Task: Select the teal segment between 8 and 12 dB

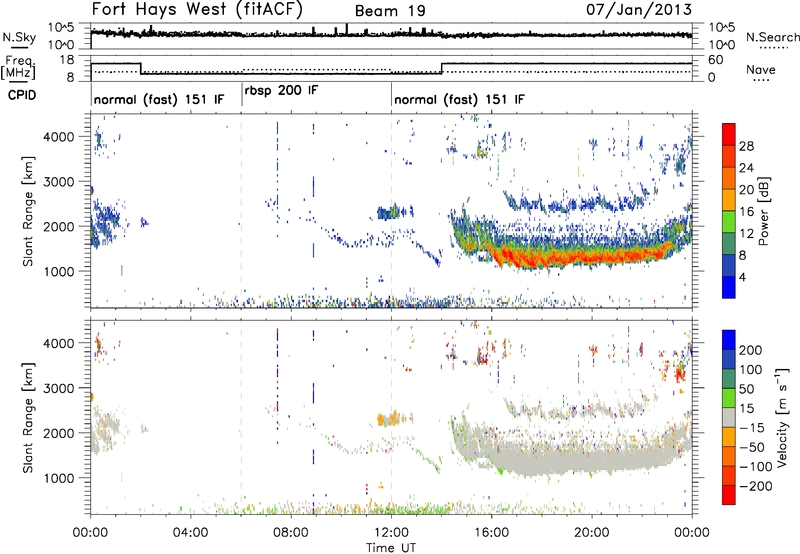Action: [729, 244]
